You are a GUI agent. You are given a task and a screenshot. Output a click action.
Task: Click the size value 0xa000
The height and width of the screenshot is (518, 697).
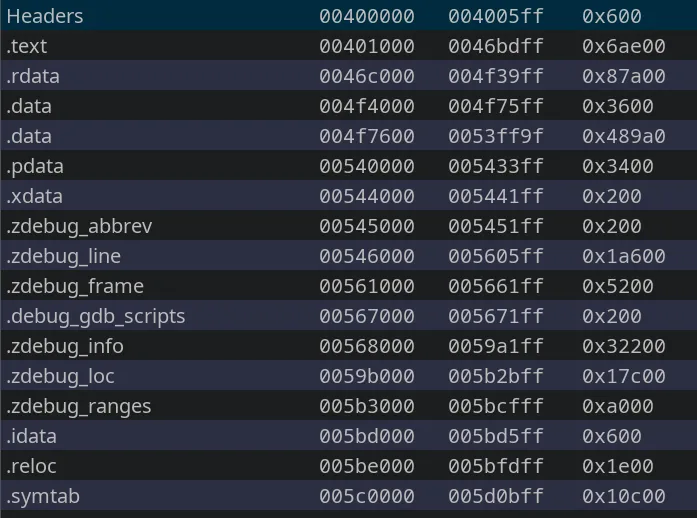click(x=618, y=406)
